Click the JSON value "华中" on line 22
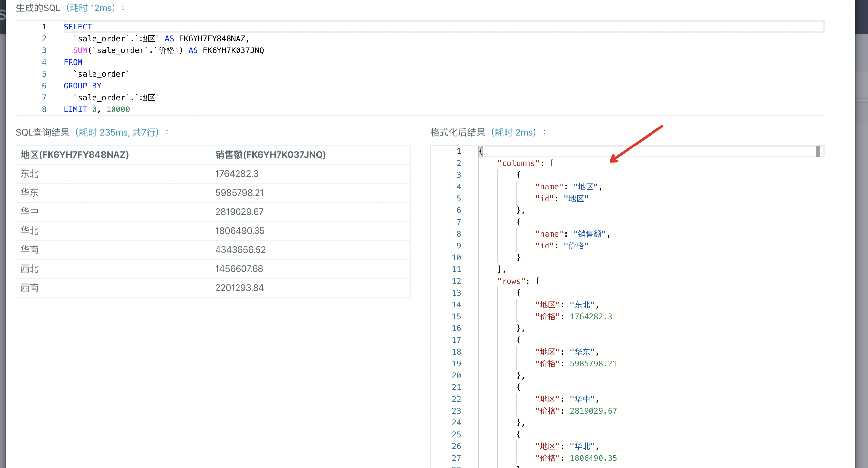This screenshot has width=868, height=468. (582, 399)
